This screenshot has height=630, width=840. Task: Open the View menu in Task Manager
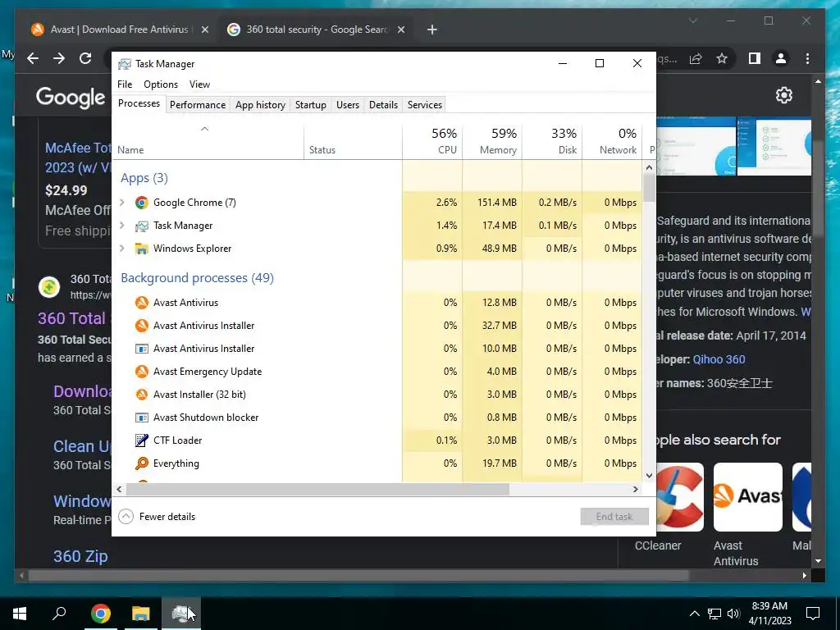(x=199, y=84)
